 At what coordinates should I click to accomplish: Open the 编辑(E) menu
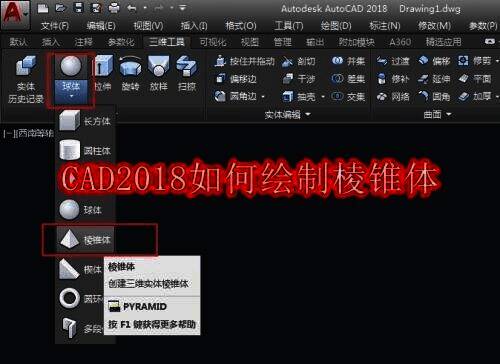point(101,26)
